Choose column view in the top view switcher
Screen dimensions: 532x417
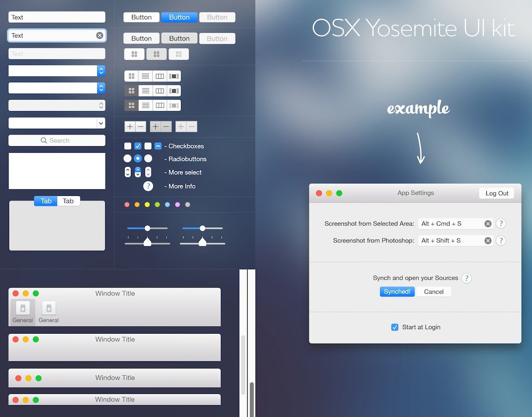tap(160, 76)
